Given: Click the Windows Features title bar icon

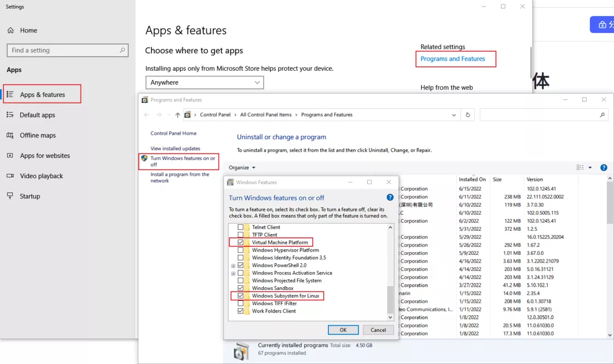Looking at the screenshot, I should (x=230, y=182).
